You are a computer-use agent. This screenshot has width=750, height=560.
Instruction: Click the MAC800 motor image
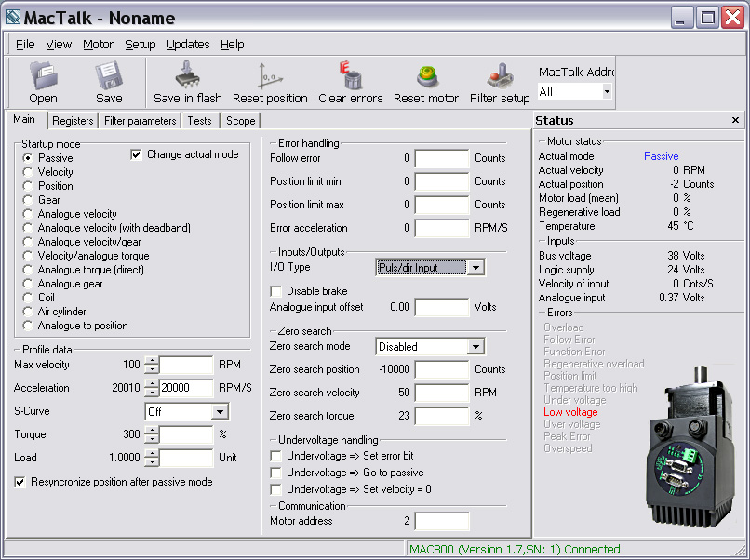[x=690, y=447]
